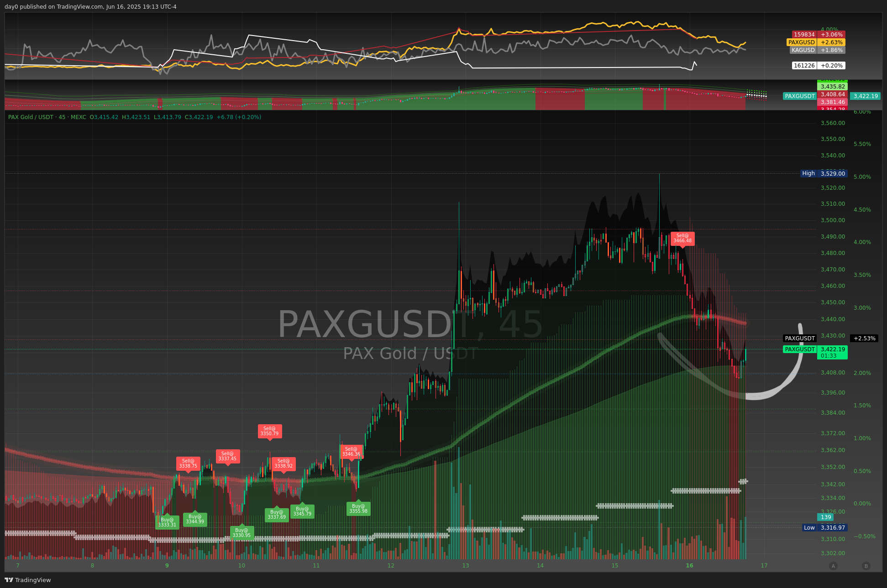The image size is (887, 588).
Task: Click the TradingView logo at the bottom
Action: (x=28, y=580)
